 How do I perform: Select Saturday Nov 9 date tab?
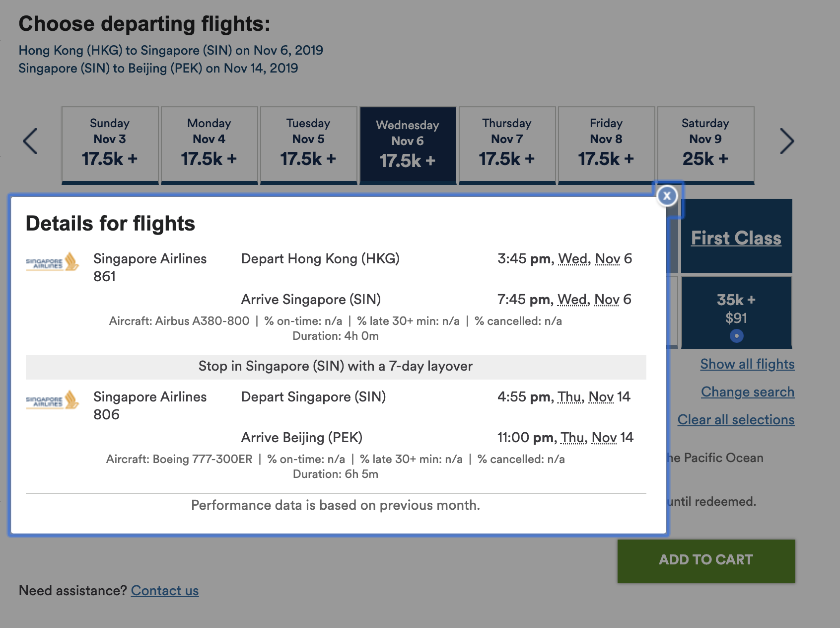705,145
